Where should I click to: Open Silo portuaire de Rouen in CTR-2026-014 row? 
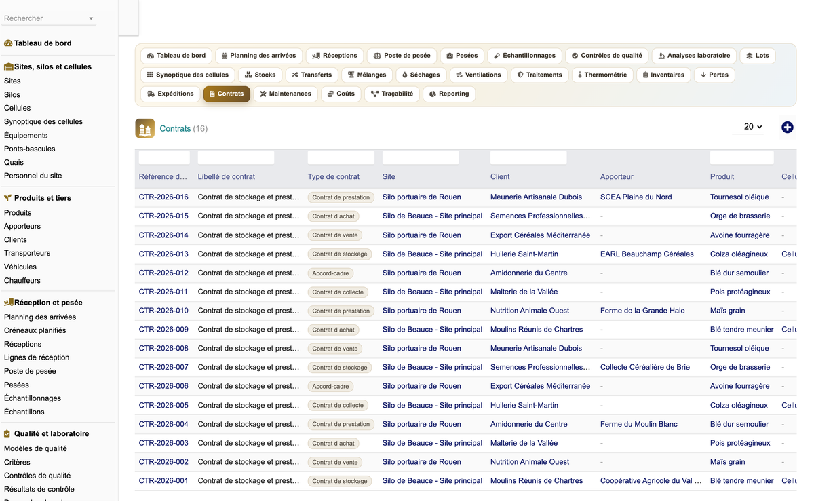pos(422,235)
